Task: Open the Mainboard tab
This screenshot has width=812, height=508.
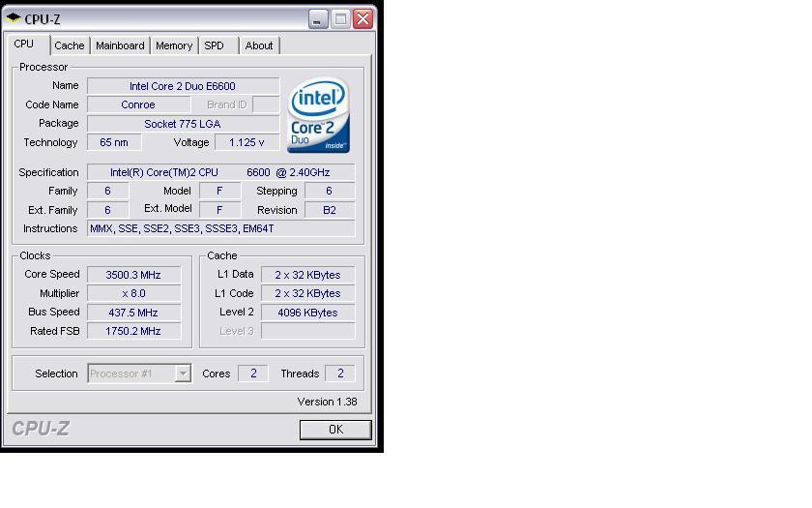Action: click(x=120, y=45)
